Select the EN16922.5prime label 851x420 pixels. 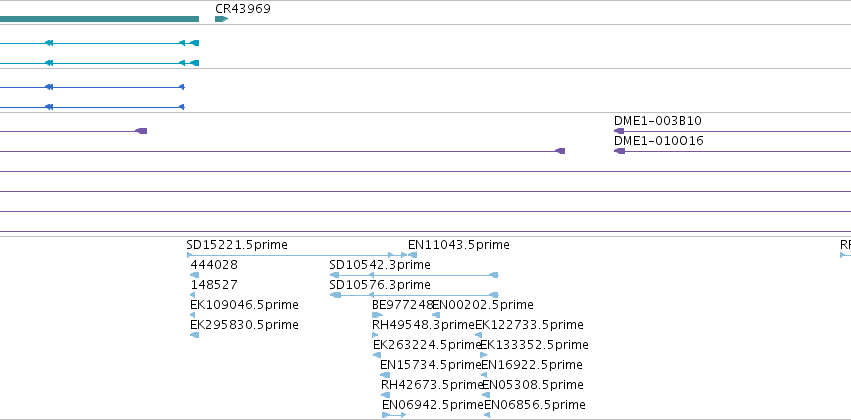532,365
